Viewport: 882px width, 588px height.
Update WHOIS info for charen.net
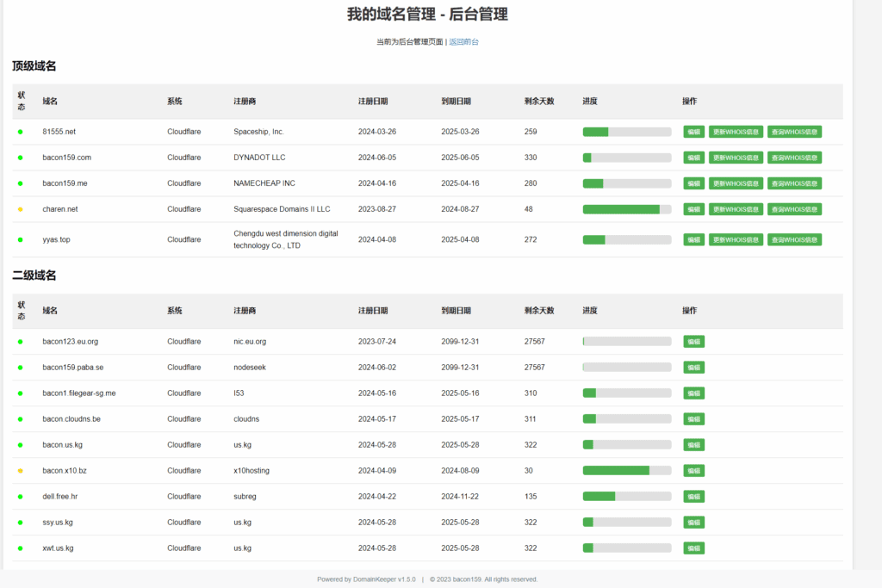click(x=736, y=209)
